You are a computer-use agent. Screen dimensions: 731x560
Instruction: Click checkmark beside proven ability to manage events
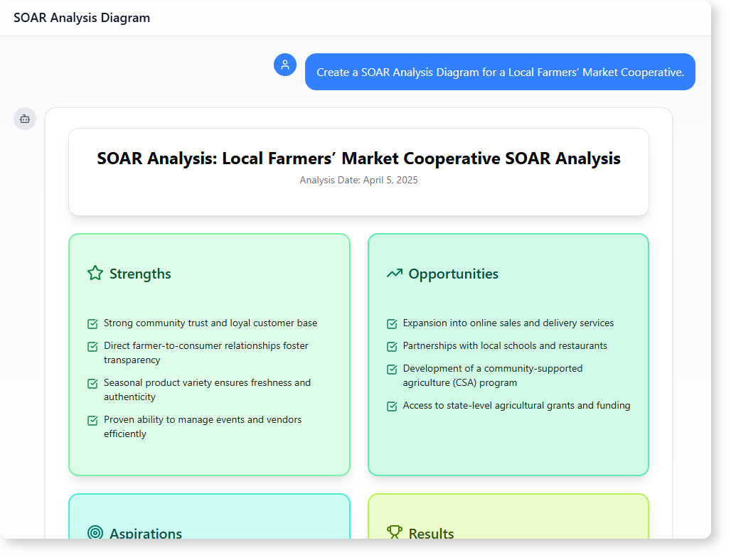[92, 421]
